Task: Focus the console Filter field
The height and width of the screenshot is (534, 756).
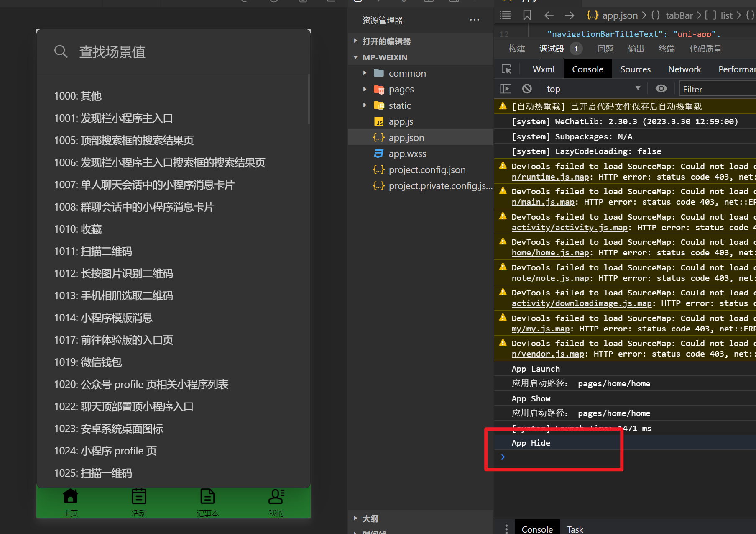Action: click(x=718, y=89)
